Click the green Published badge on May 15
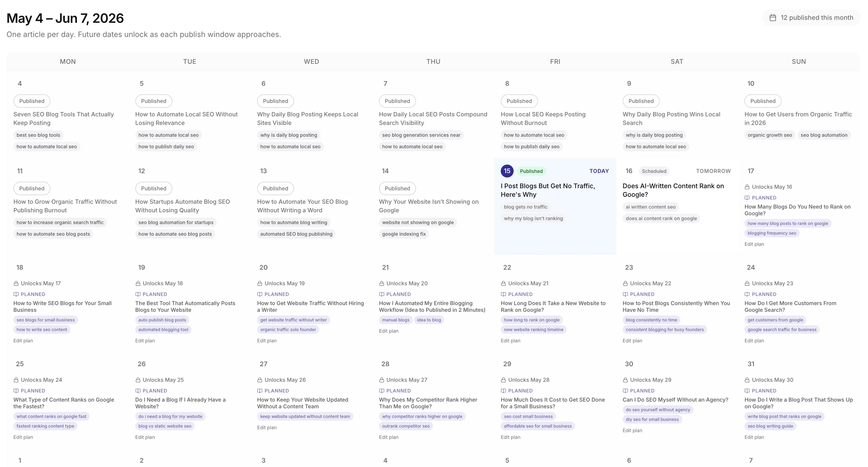 [531, 171]
